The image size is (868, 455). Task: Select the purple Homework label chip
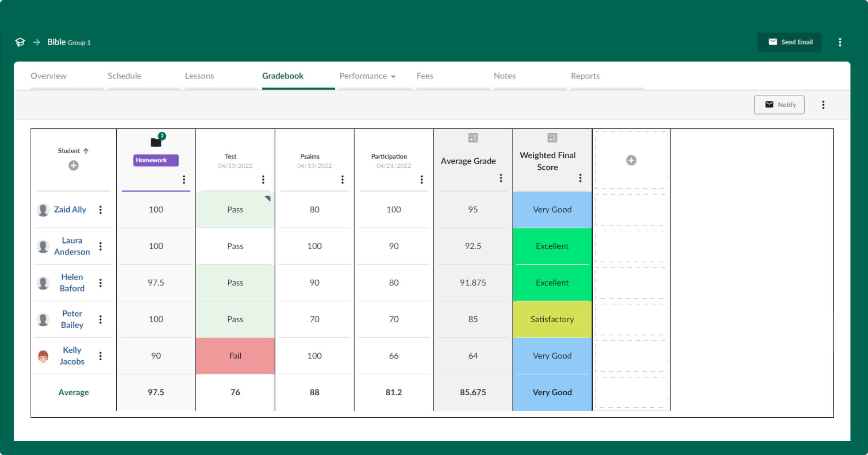coord(155,160)
